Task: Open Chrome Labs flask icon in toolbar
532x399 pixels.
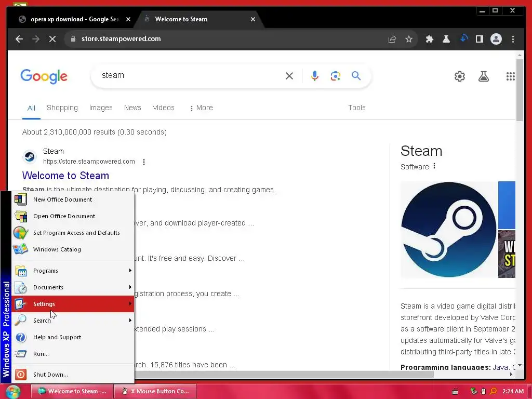Action: click(446, 39)
